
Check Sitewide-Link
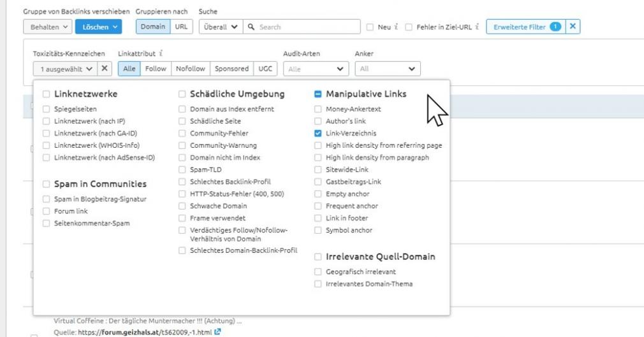[318, 169]
